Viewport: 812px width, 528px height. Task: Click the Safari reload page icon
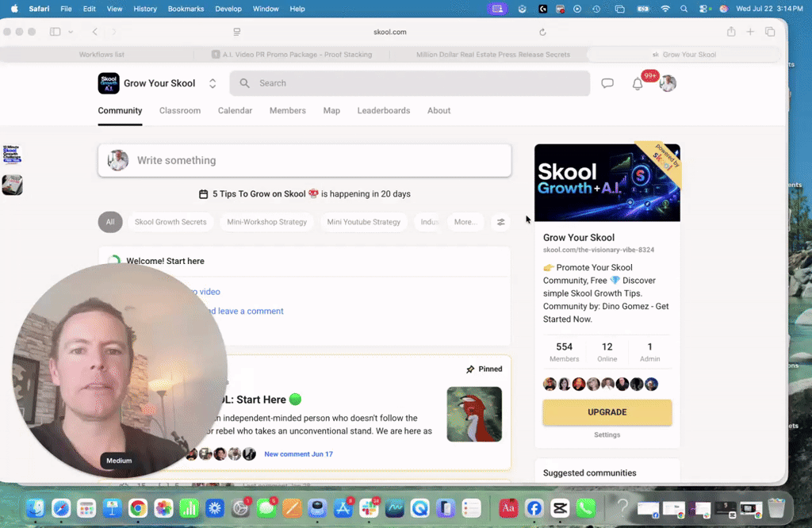(x=542, y=32)
